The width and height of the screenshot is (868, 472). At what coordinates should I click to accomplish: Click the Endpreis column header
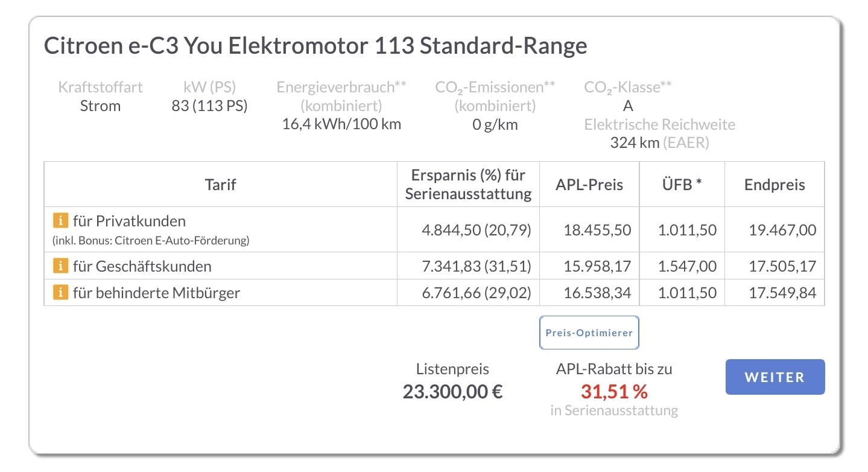pyautogui.click(x=775, y=185)
